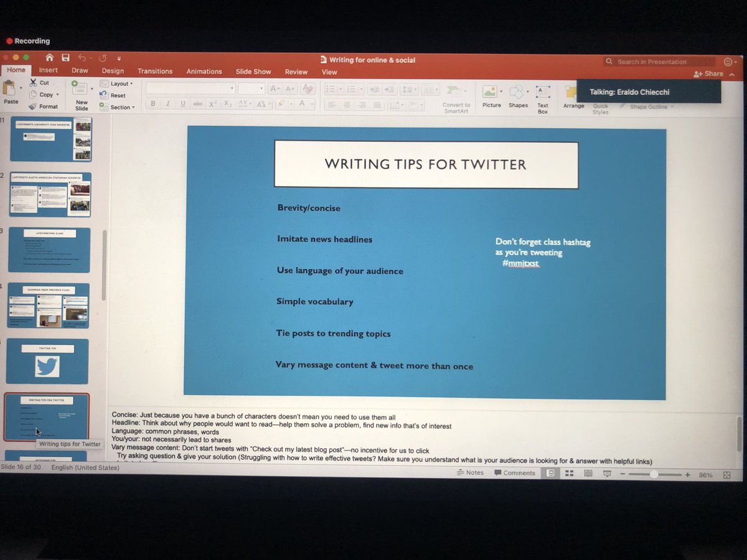Screen dimensions: 747x560
Task: Toggle Bold formatting
Action: [x=153, y=104]
